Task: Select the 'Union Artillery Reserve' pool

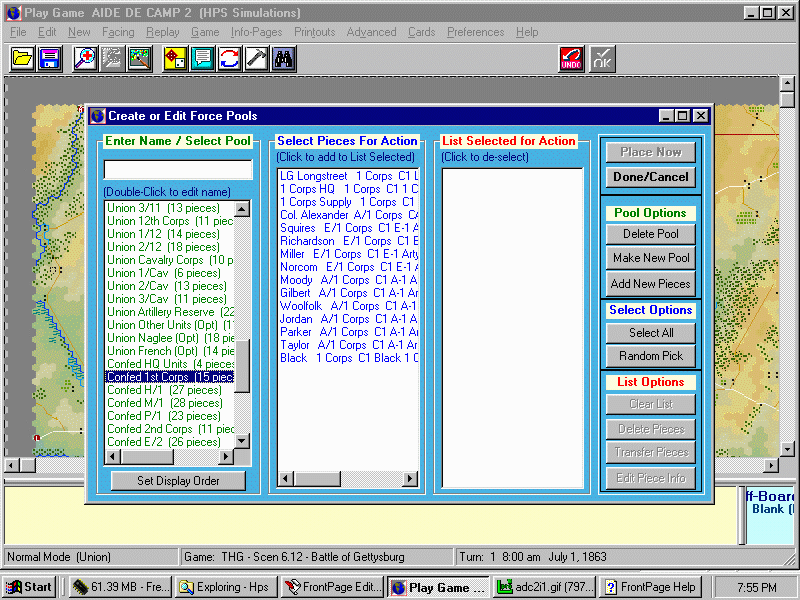Action: (x=170, y=312)
